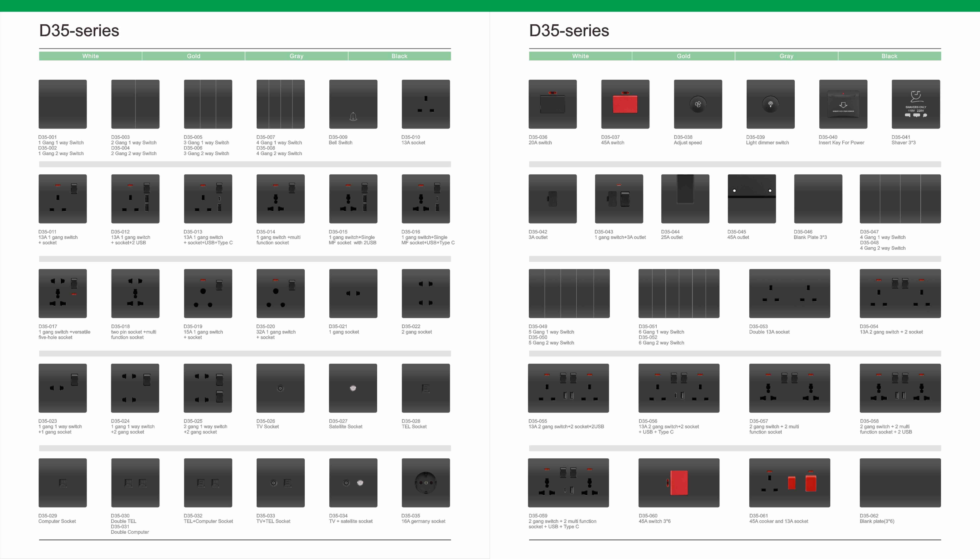Viewport: 980px width, 559px height.
Task: Select the D35-061 45A cooker and 13A socket image
Action: [790, 483]
